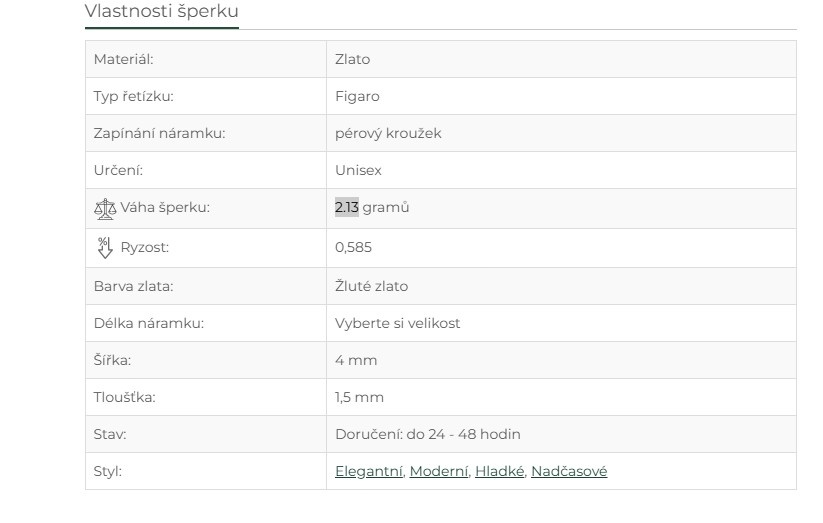823x523 pixels.
Task: Follow the Hladké style link
Action: [500, 471]
